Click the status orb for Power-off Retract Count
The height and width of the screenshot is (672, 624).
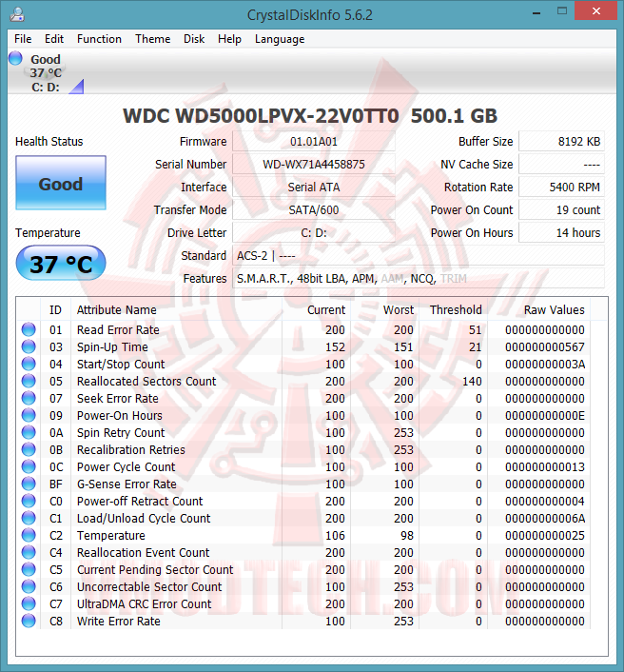click(x=29, y=501)
